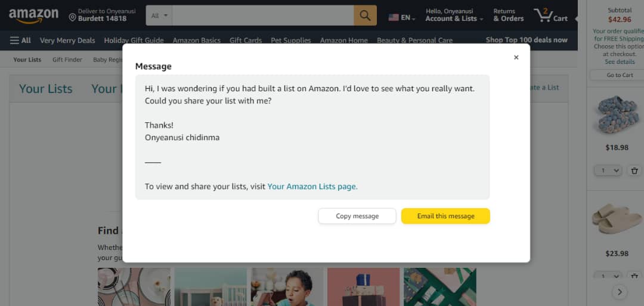Open Gift Cards in navigation bar
Screen dimensions: 644x306
[246, 40]
